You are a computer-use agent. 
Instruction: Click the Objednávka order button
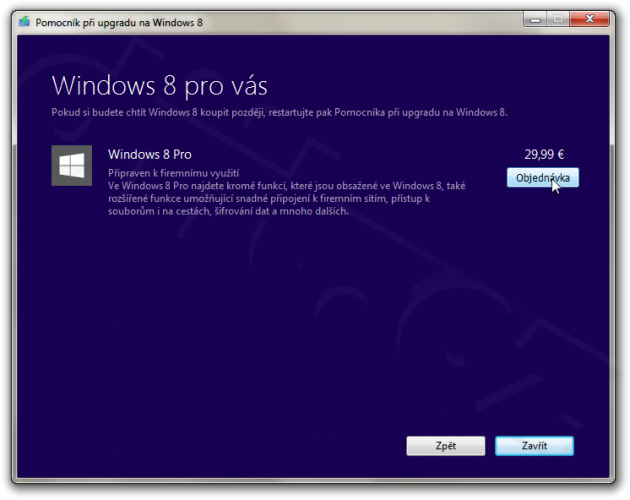tap(542, 178)
